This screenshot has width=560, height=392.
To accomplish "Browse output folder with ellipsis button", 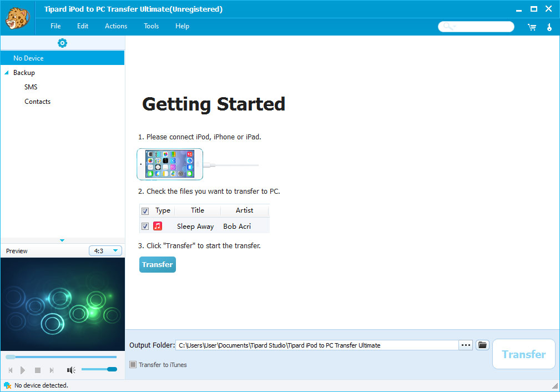I will click(x=466, y=345).
